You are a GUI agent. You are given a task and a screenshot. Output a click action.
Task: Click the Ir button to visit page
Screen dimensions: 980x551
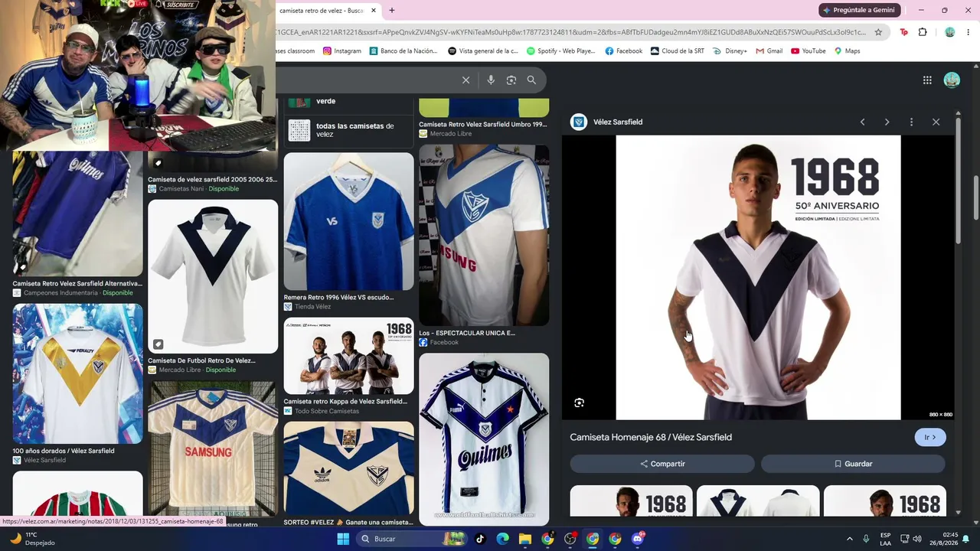pos(930,438)
